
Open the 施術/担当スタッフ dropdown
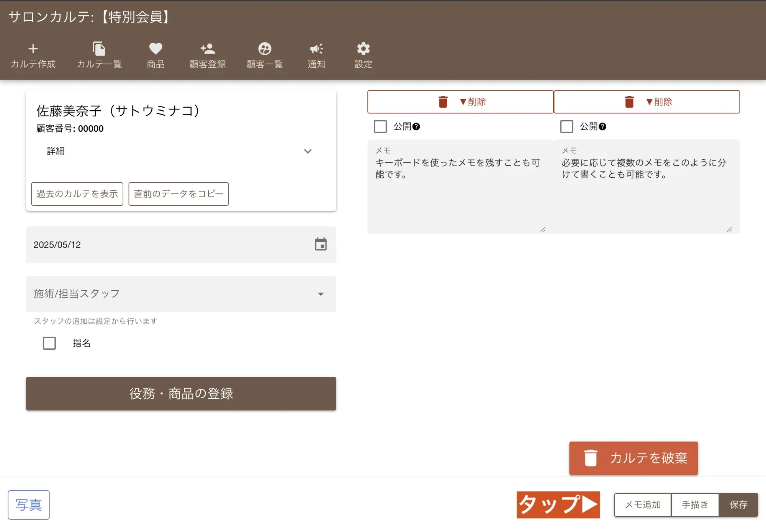click(322, 294)
